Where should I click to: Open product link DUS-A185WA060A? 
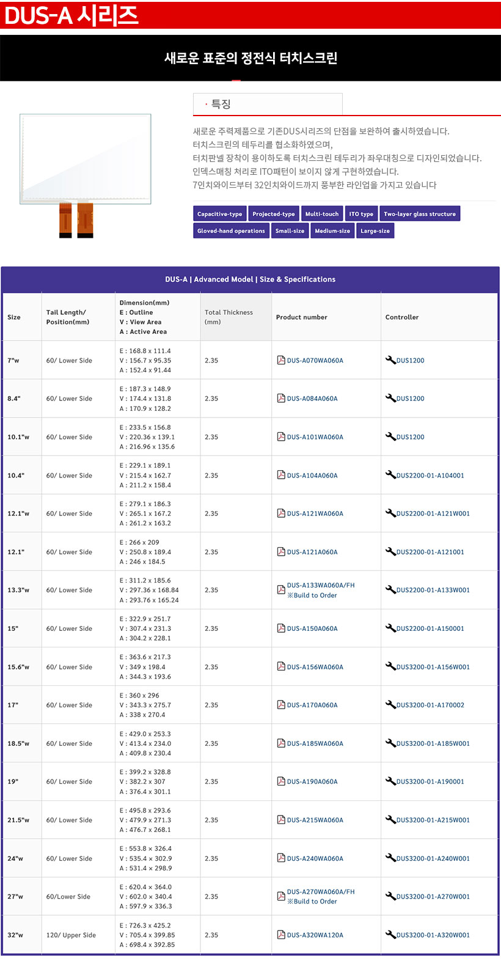(x=315, y=743)
